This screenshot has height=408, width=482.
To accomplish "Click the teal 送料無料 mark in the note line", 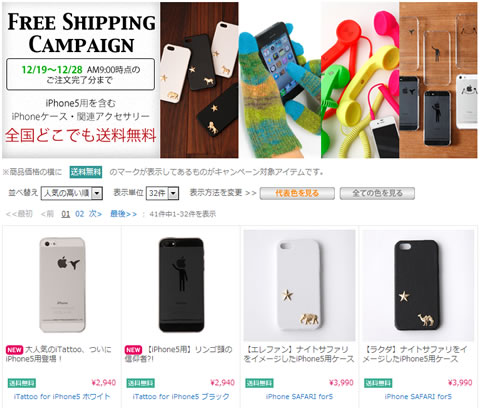I will click(86, 172).
